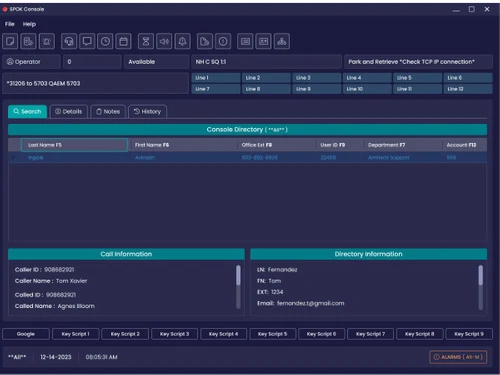This screenshot has height=375, width=500.
Task: Run Key Script 8
Action: pyautogui.click(x=420, y=334)
